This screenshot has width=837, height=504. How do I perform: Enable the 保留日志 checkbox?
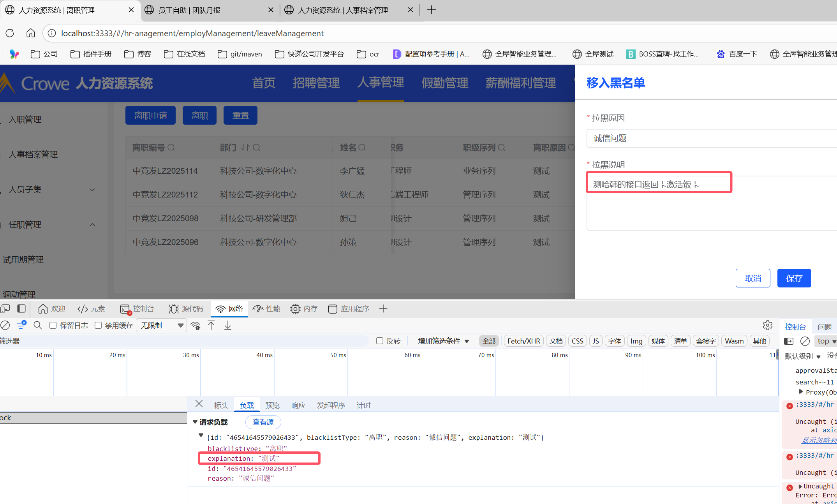pyautogui.click(x=53, y=325)
